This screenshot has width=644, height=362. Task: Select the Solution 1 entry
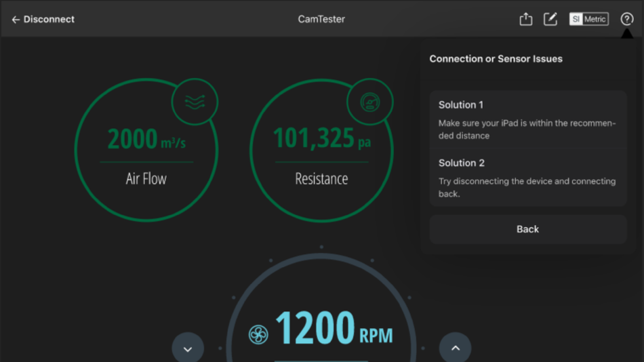click(x=528, y=119)
